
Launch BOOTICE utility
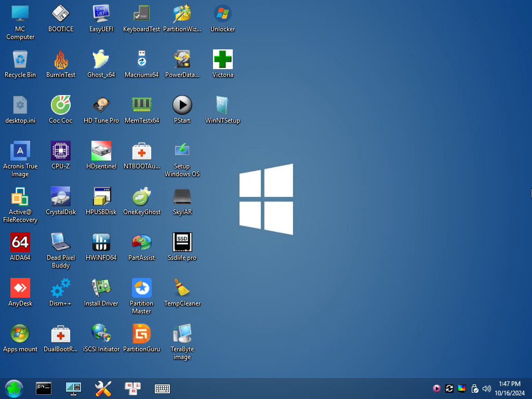pyautogui.click(x=60, y=18)
